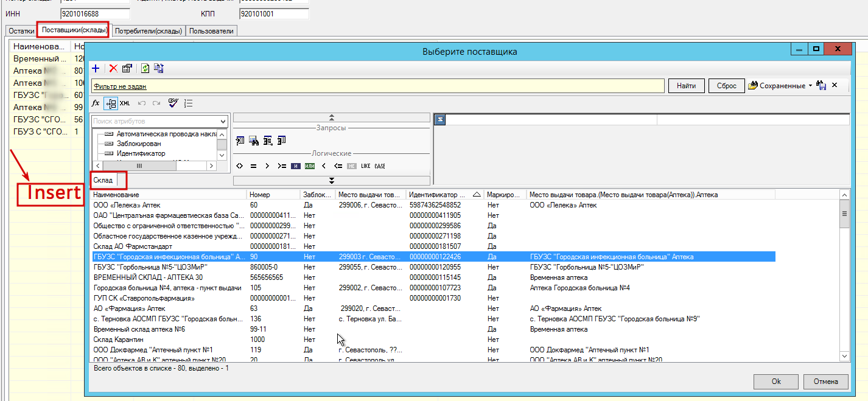
Task: Insert the >= operator
Action: [x=281, y=166]
